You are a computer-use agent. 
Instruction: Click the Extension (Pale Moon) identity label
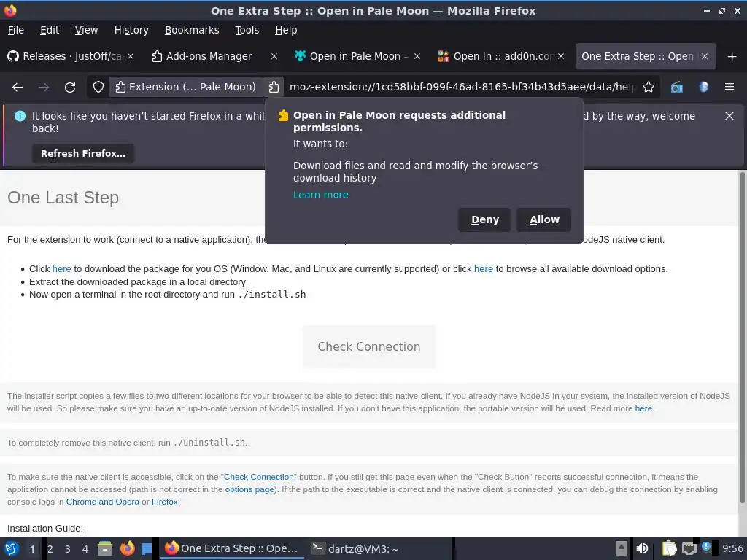(x=187, y=87)
